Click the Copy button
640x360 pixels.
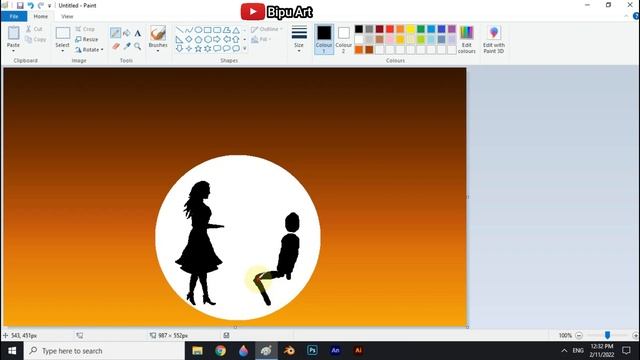pos(36,40)
